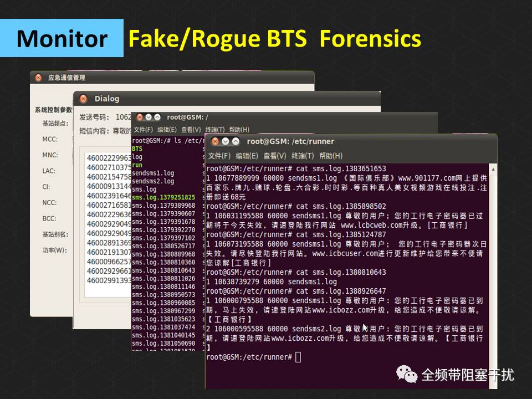Select sendsms1.log in the ls listing
Image resolution: width=532 pixels, height=399 pixels.
point(153,173)
